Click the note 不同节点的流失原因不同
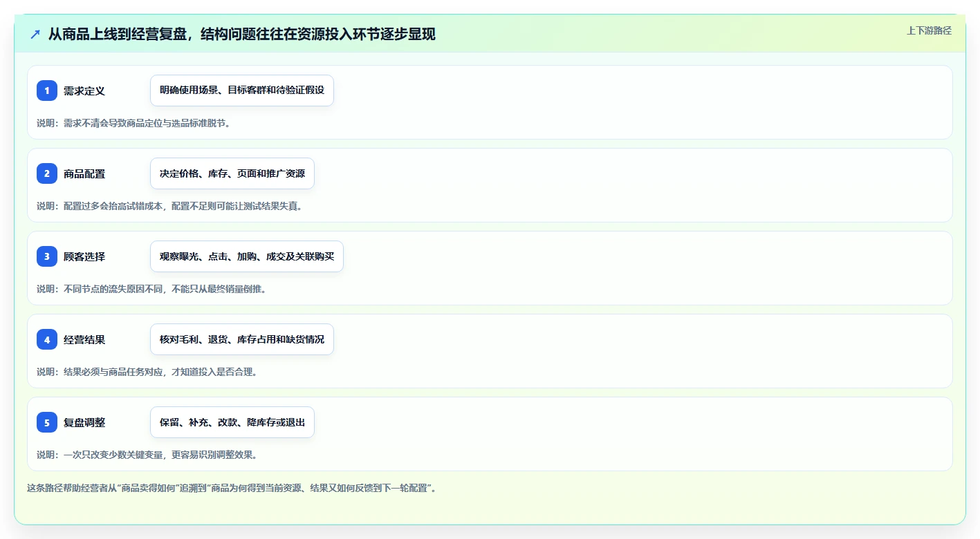Image resolution: width=980 pixels, height=539 pixels. point(151,289)
